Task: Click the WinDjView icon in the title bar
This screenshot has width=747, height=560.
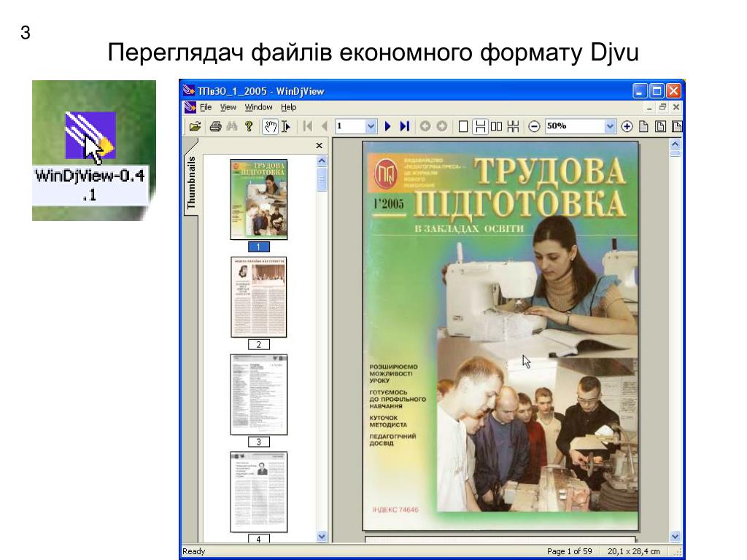Action: pyautogui.click(x=189, y=90)
